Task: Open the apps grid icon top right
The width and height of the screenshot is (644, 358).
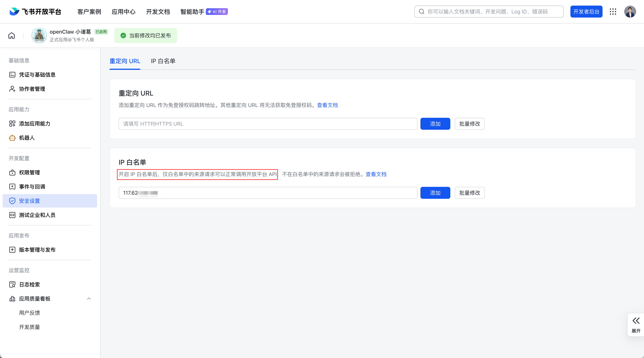Action: click(613, 12)
